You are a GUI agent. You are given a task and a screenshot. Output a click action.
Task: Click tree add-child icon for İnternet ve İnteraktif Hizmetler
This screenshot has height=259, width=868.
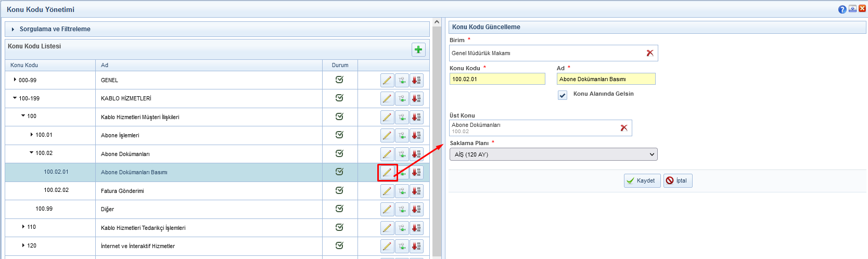(402, 246)
